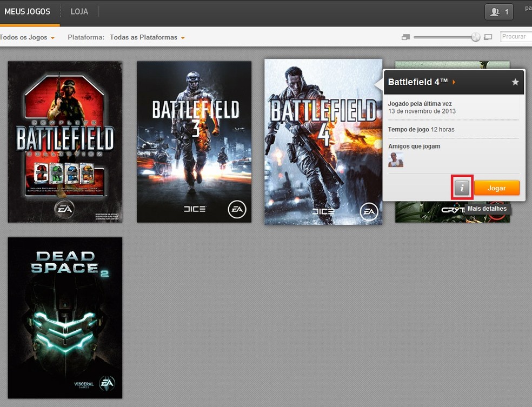Select the Dead Space 2 game cover

coord(65,318)
